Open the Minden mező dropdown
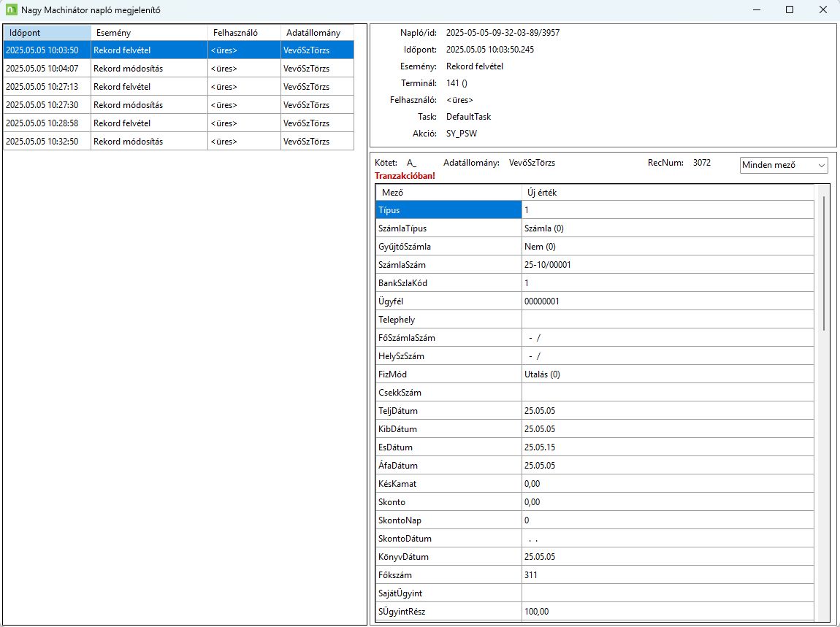Viewport: 840px width, 627px height. 784,166
